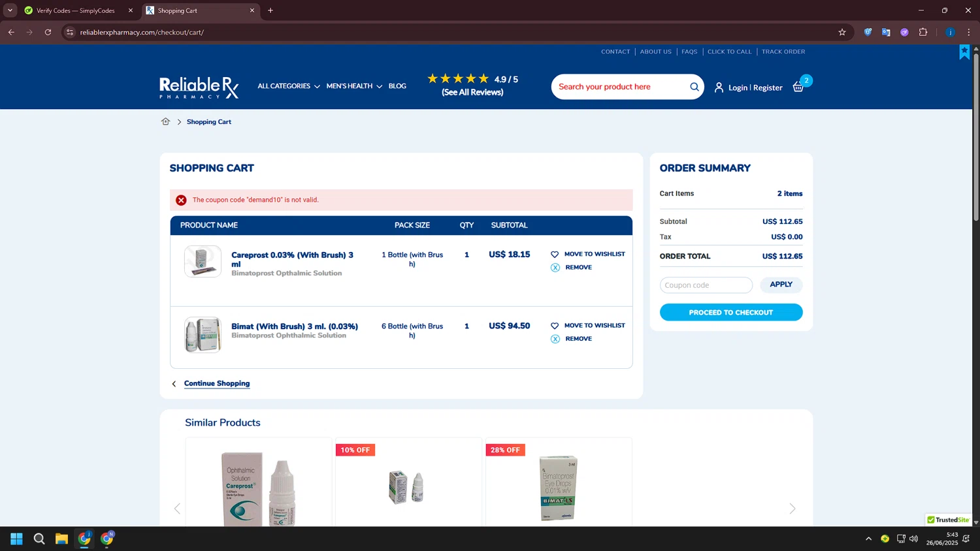Move Careprost to wishlist

tap(595, 254)
